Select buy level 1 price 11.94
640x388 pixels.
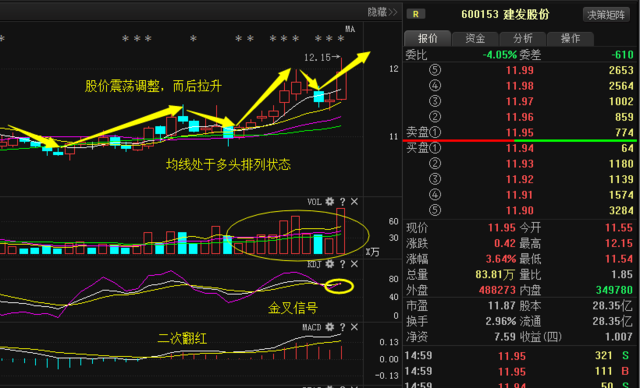520,148
